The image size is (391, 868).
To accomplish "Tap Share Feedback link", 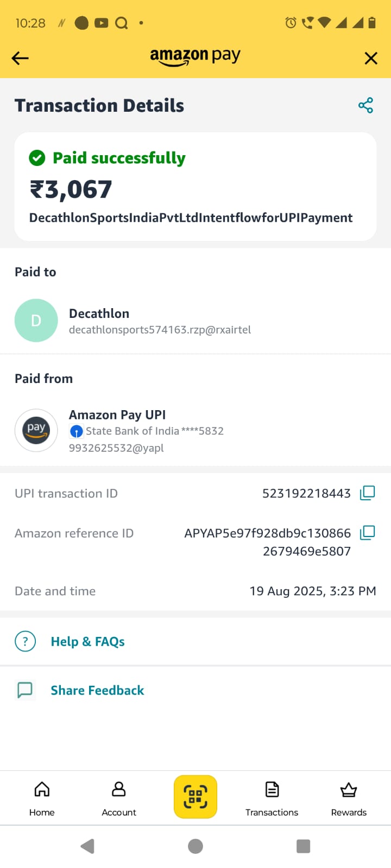I will coord(97,691).
